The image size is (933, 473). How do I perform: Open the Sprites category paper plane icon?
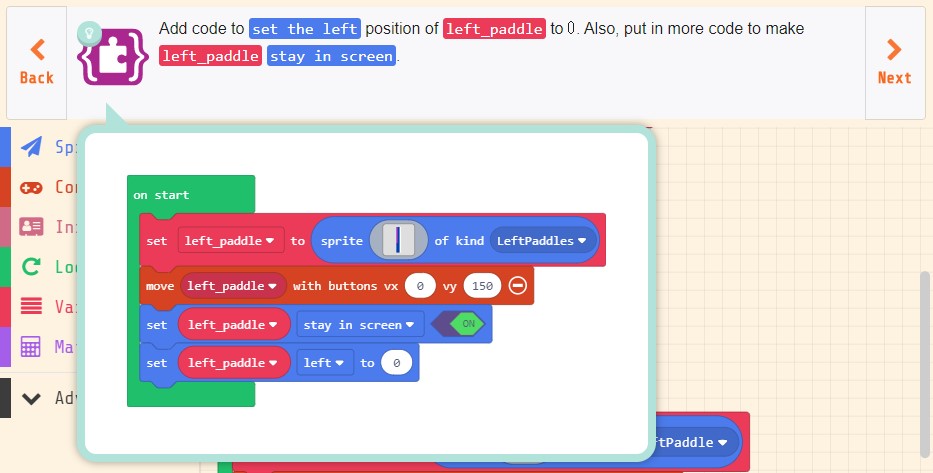pyautogui.click(x=31, y=146)
